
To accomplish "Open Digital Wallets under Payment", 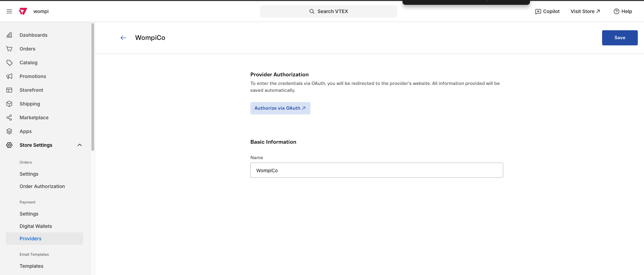I will click(36, 226).
